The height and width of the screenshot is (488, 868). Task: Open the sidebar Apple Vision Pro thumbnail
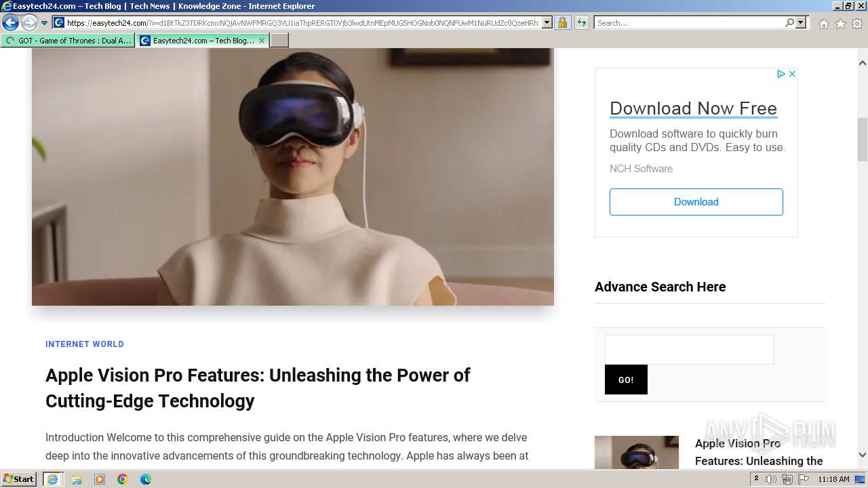[637, 452]
